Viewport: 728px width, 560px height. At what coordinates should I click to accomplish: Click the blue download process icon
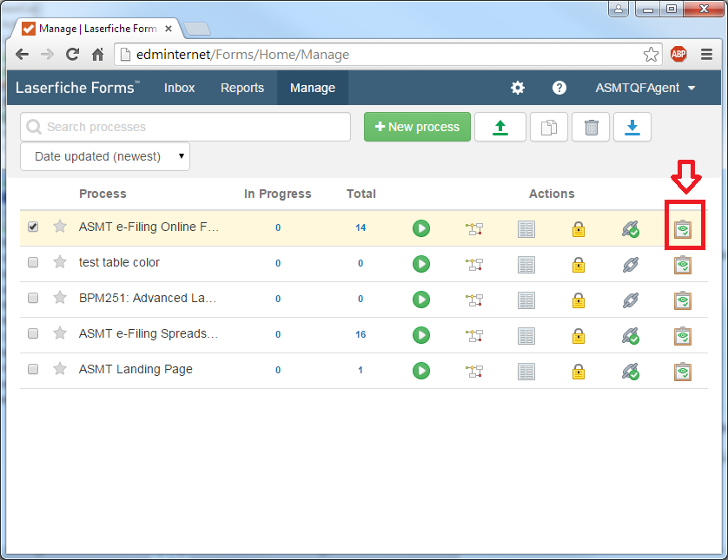(x=632, y=128)
